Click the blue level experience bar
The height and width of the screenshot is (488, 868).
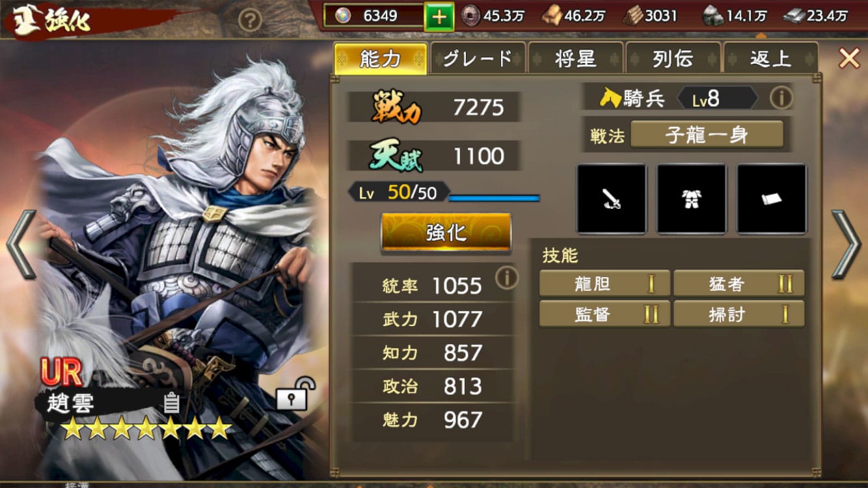click(x=495, y=197)
